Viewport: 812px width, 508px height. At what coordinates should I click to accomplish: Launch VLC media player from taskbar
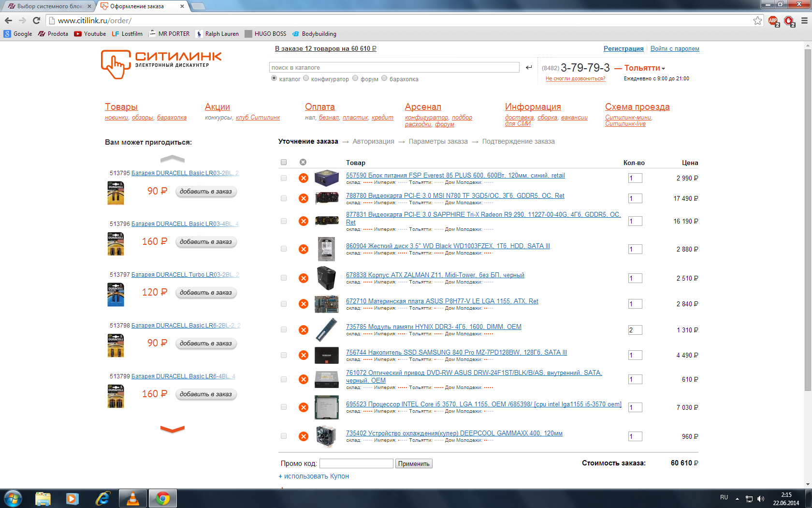[132, 498]
